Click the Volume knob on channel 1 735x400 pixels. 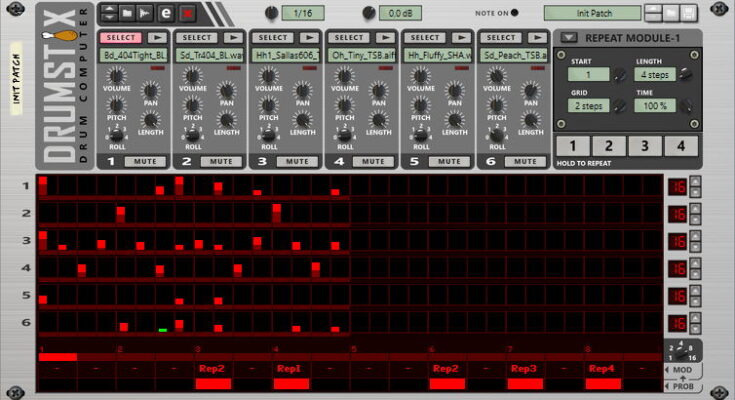click(x=118, y=76)
